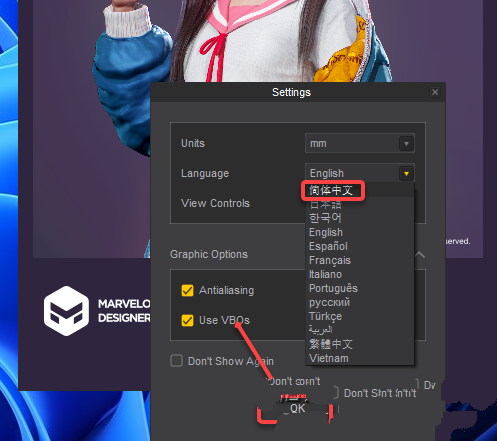
Task: Click the Language label
Action: click(x=205, y=173)
